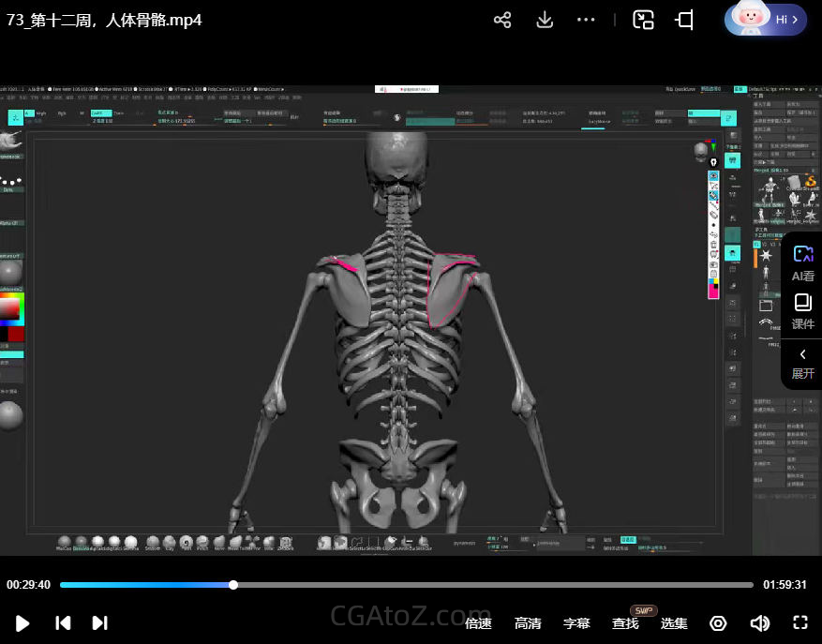Skip to the next video

point(99,623)
